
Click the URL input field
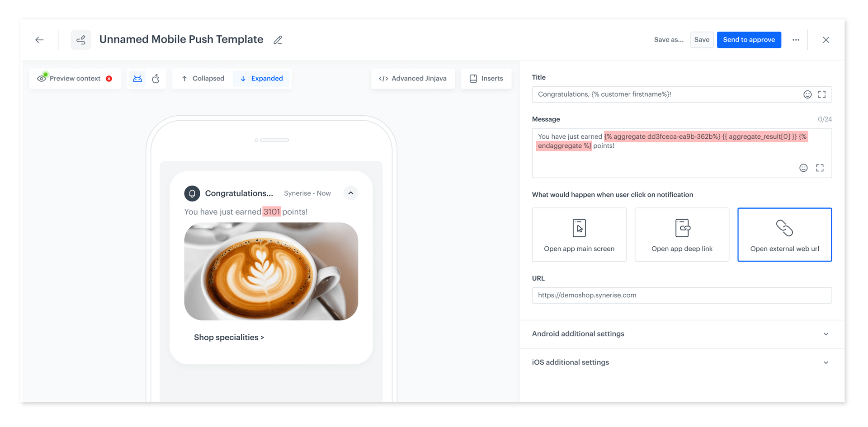pos(682,295)
